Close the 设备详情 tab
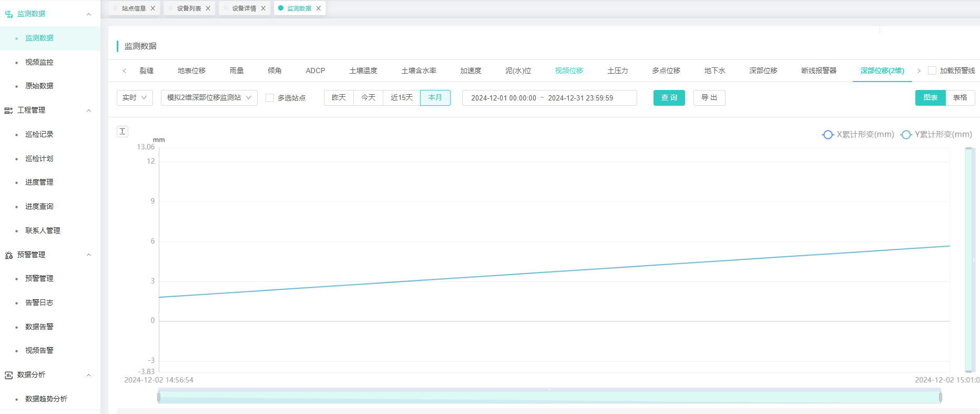The height and width of the screenshot is (414, 980). (263, 8)
